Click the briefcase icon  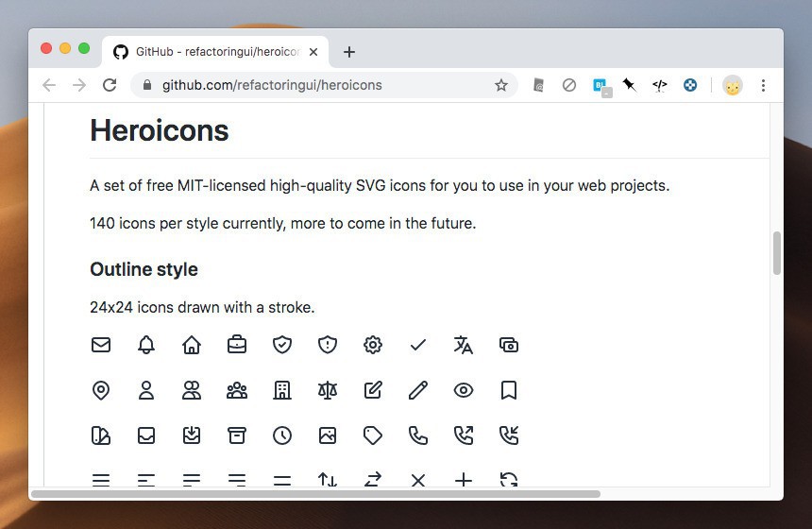tap(237, 345)
